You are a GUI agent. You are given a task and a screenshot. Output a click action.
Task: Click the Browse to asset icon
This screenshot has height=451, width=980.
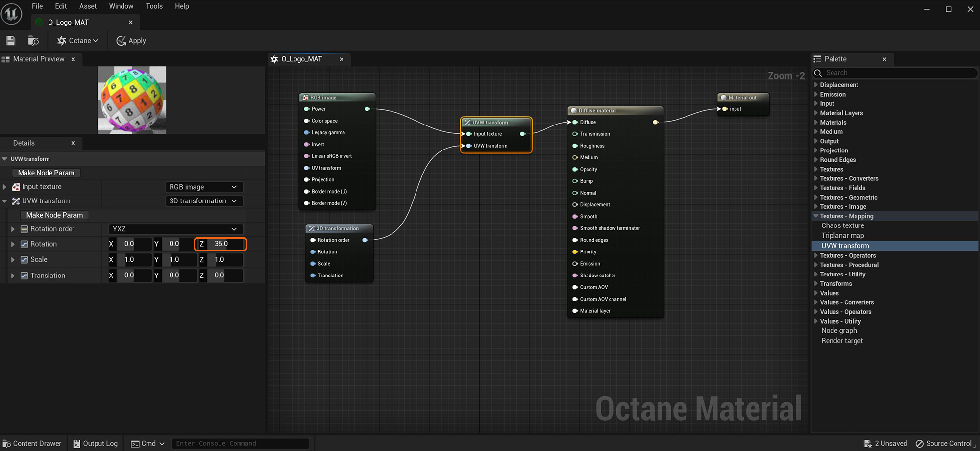tap(33, 41)
